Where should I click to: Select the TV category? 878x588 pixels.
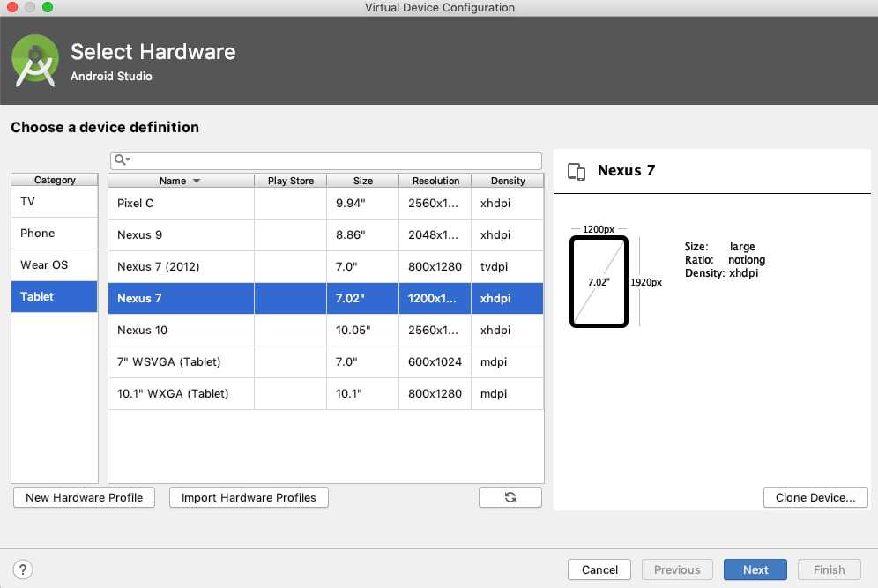(55, 202)
